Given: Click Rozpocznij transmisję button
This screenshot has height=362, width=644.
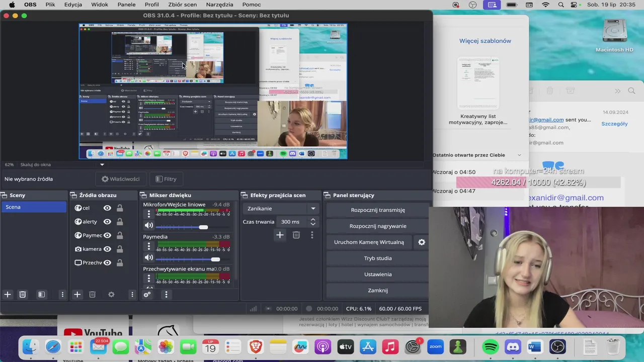Looking at the screenshot, I should point(378,210).
